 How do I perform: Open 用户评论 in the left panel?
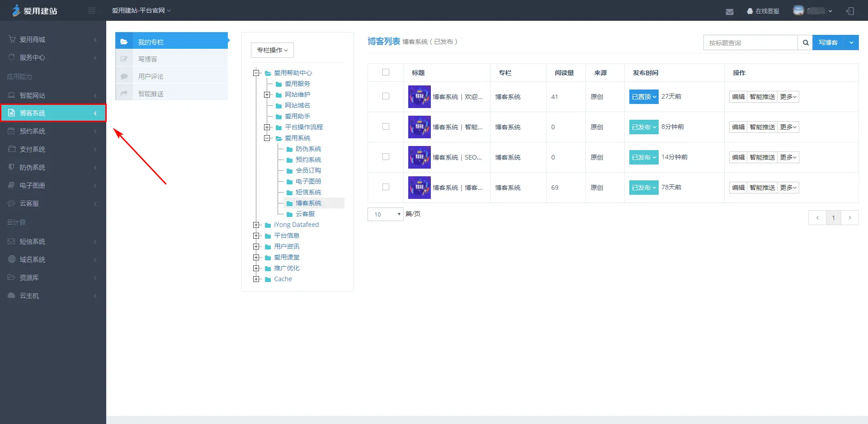click(151, 76)
